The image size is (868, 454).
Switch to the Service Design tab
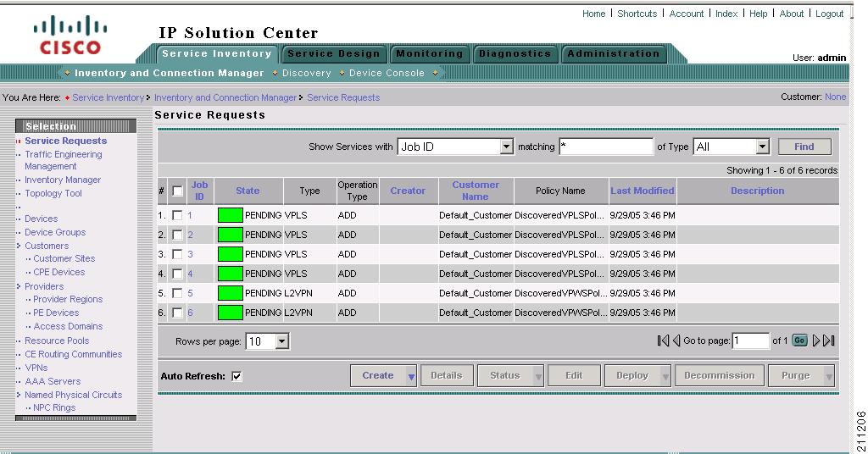[333, 53]
